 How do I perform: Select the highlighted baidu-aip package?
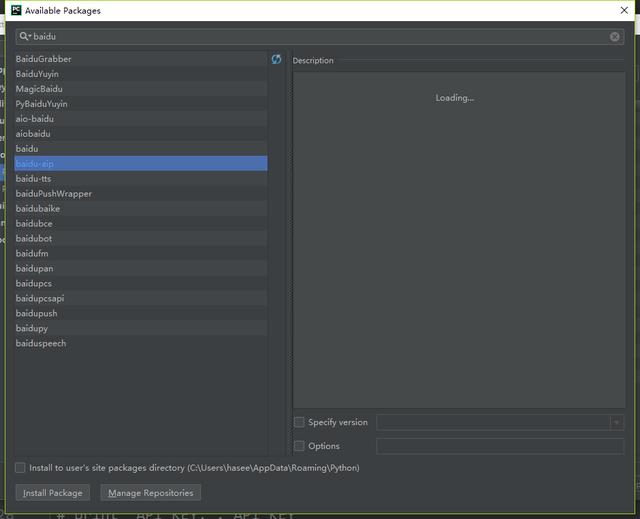[x=141, y=164]
